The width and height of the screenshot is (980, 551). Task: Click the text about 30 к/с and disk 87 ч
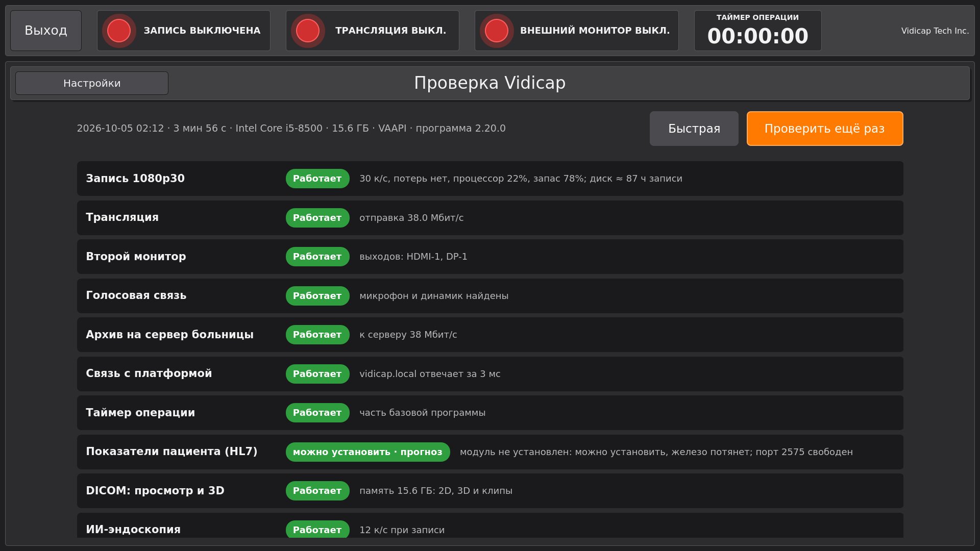521,179
